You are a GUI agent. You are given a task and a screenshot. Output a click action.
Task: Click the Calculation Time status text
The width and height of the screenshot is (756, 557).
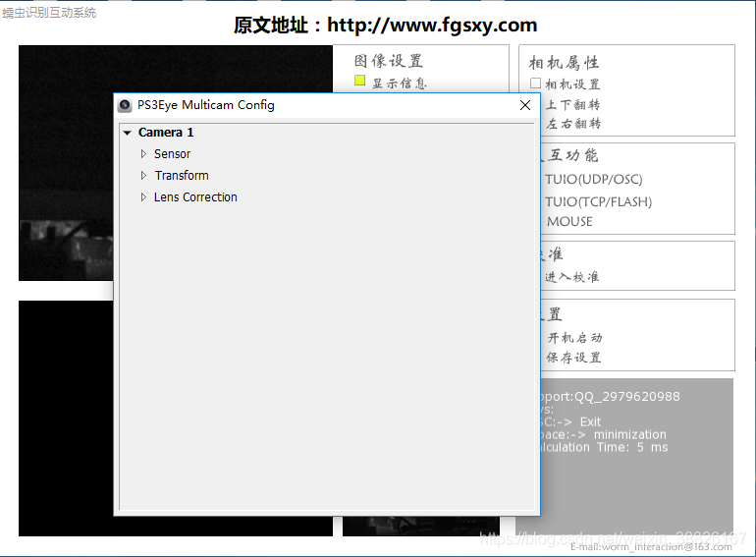point(605,448)
